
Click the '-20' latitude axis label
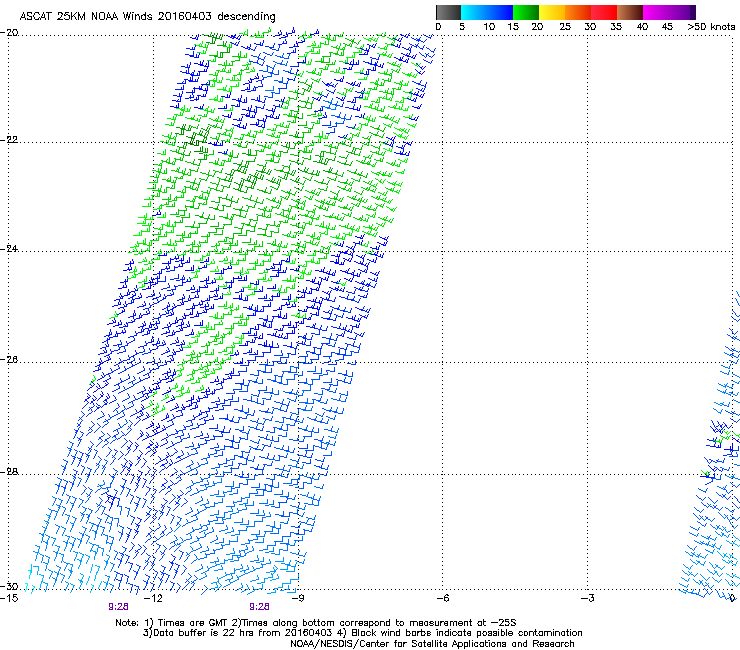pos(9,33)
